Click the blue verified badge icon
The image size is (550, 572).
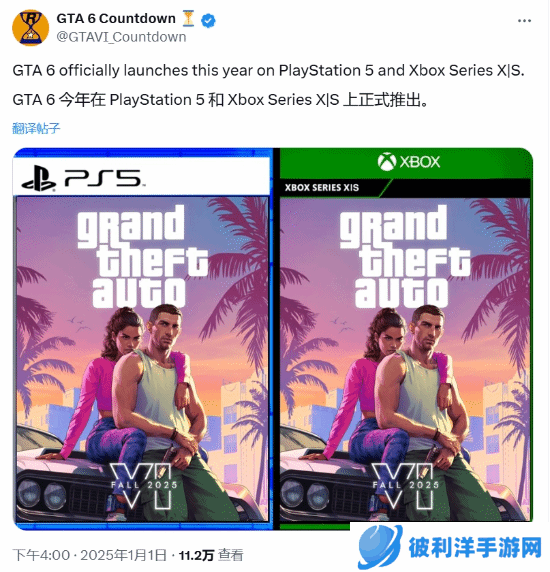(x=208, y=20)
